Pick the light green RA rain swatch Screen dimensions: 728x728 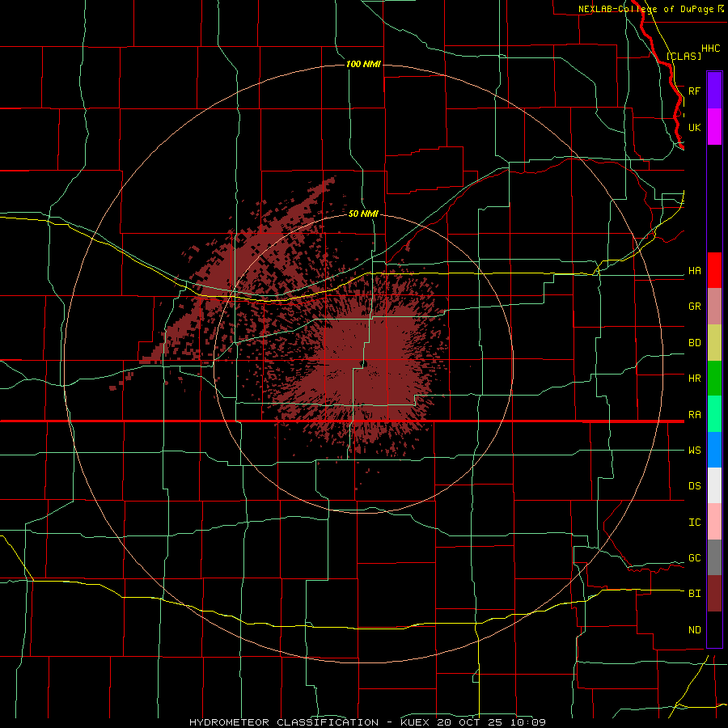(x=714, y=414)
